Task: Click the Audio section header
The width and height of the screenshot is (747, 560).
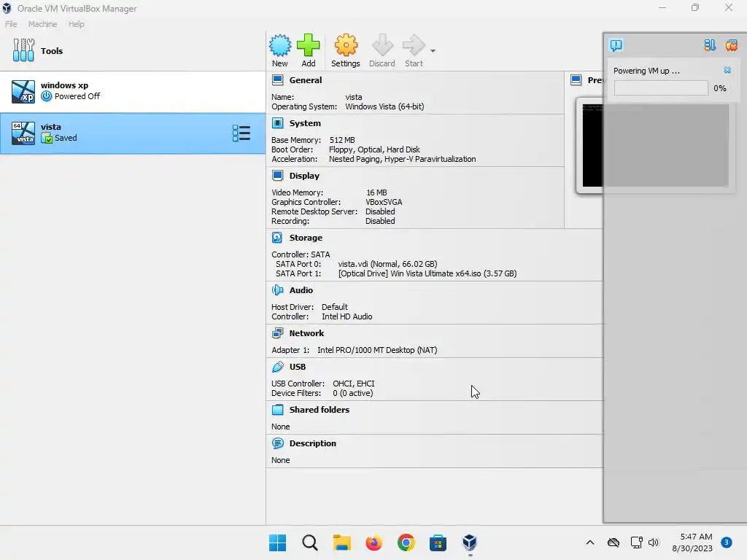Action: click(x=301, y=290)
